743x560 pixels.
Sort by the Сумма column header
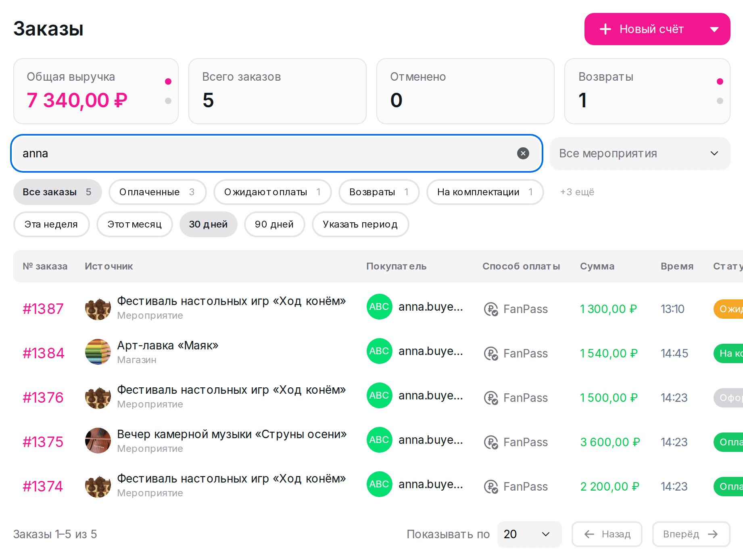(597, 266)
